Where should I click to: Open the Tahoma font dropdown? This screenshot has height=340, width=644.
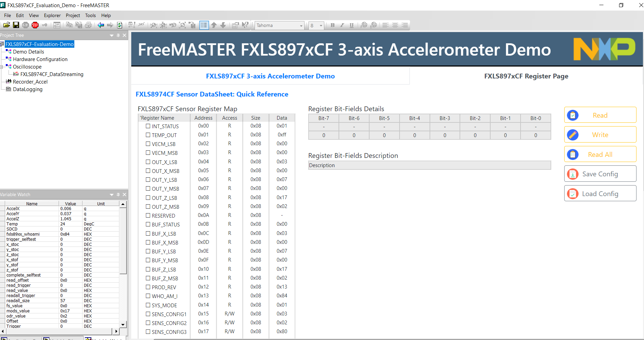tap(301, 26)
